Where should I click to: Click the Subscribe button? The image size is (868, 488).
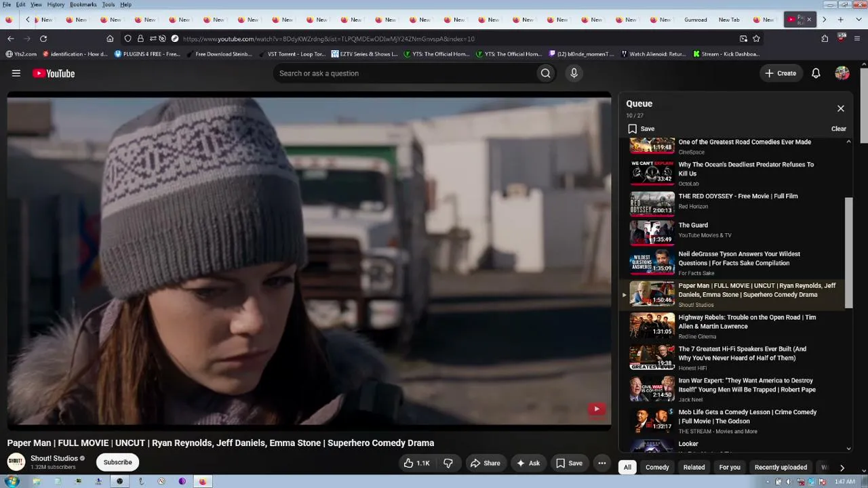pos(117,462)
